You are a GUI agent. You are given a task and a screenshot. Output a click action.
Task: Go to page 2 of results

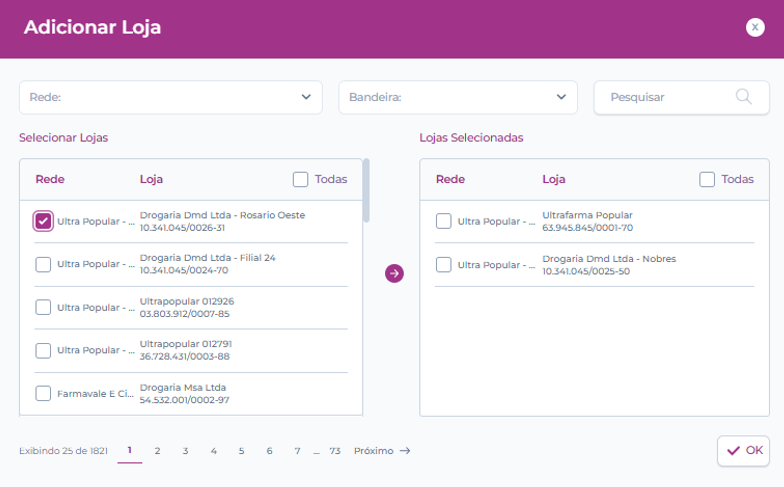point(157,451)
